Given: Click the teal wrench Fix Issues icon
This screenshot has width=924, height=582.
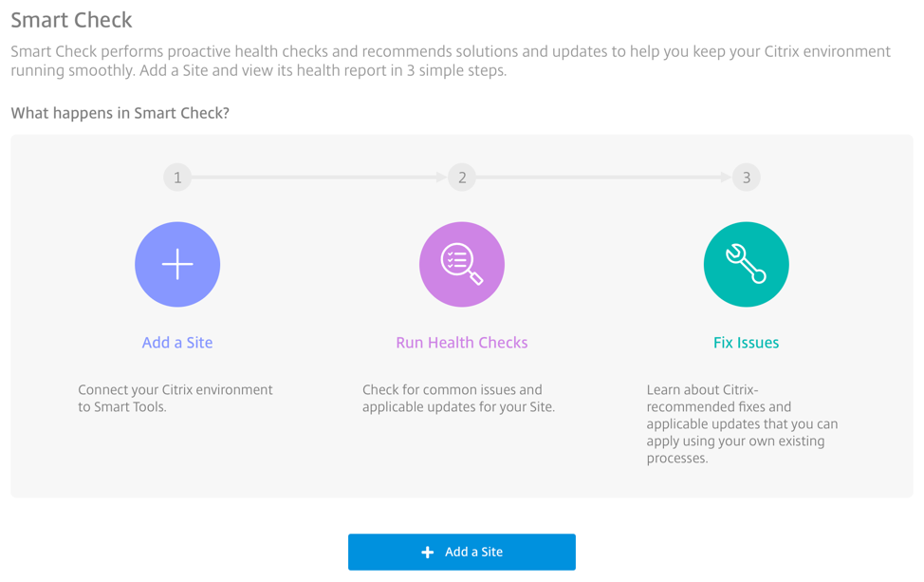Looking at the screenshot, I should pos(746,264).
